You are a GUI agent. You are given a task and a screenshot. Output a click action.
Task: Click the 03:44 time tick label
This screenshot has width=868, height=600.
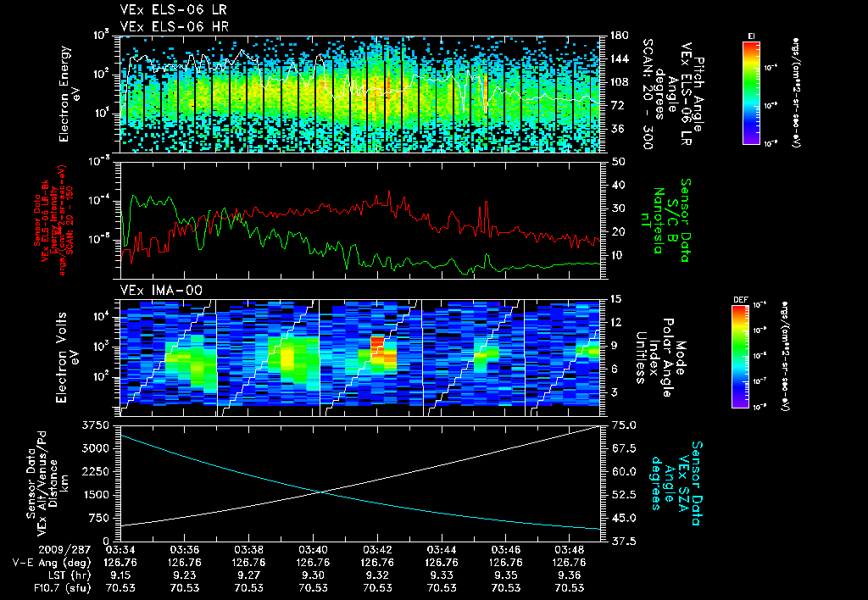click(x=442, y=550)
